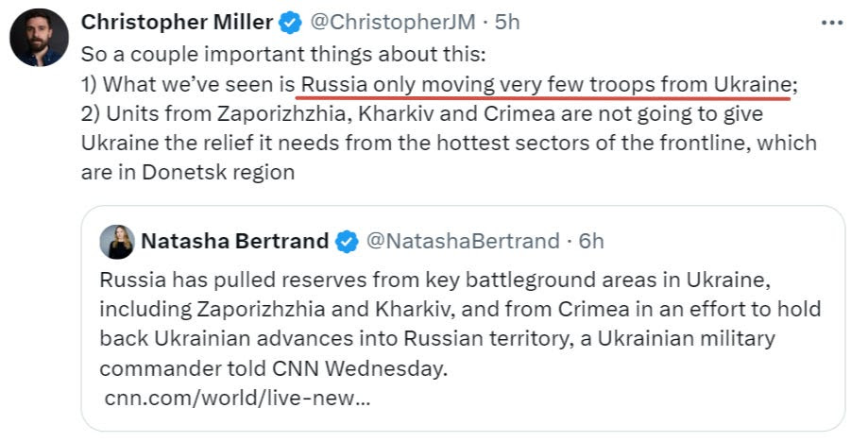The image size is (868, 442).
Task: Open the three-dot more options menu
Action: (x=832, y=24)
